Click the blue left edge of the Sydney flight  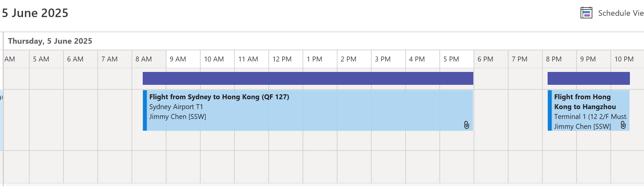(x=145, y=110)
